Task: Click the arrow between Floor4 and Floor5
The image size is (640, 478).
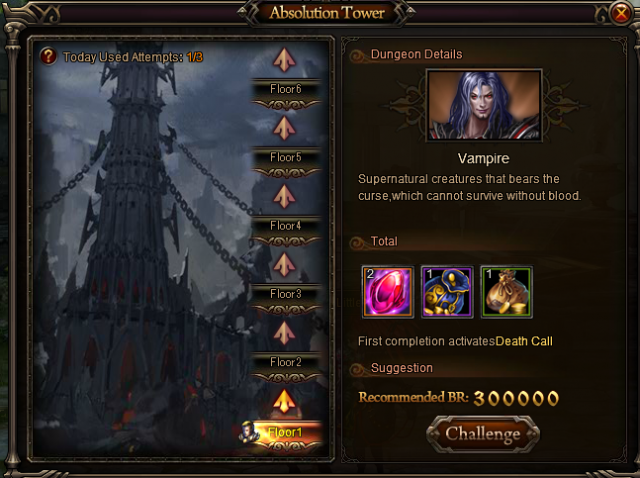Action: [284, 196]
